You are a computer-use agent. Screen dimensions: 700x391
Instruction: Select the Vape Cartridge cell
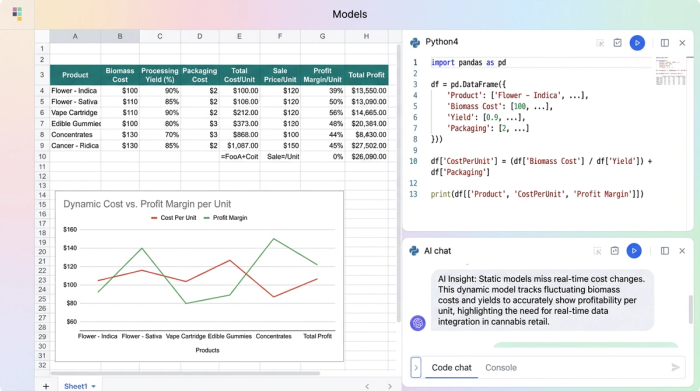pyautogui.click(x=75, y=112)
